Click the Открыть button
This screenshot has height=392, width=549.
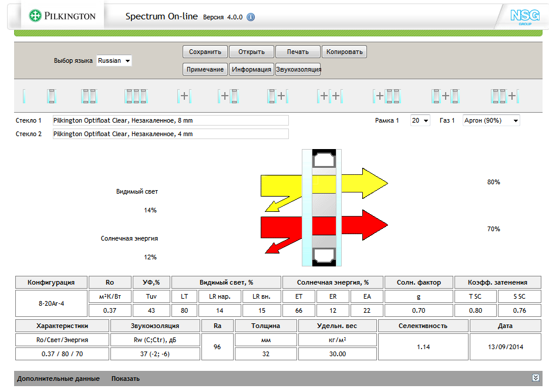[x=251, y=52]
